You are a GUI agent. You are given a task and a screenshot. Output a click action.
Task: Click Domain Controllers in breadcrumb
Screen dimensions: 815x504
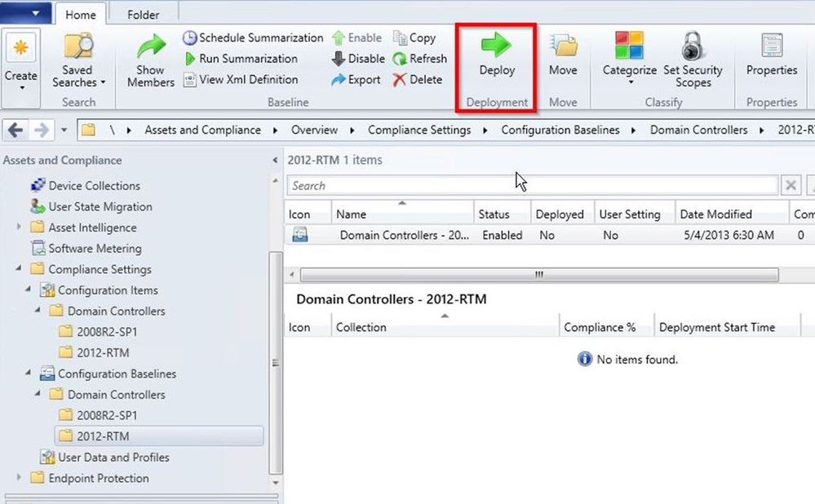tap(698, 130)
